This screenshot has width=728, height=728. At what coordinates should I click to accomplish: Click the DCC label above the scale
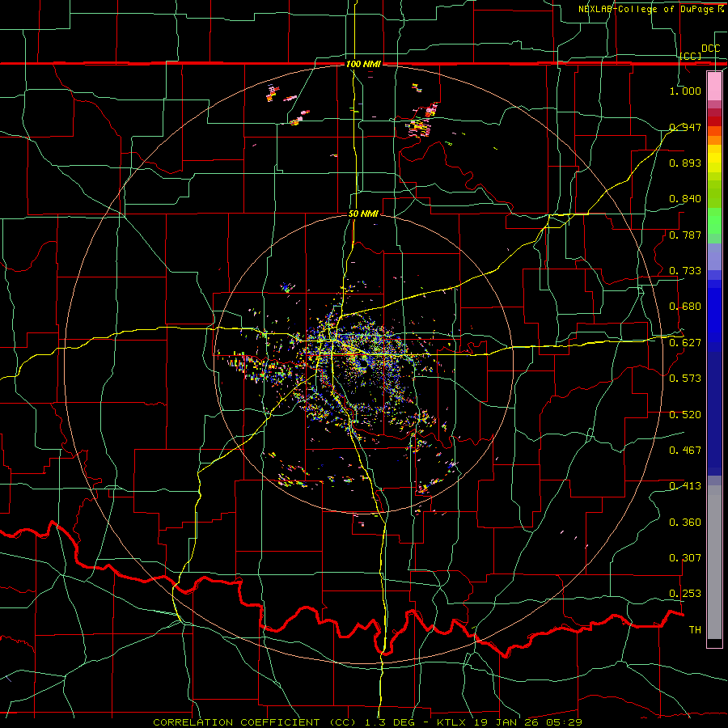coord(710,49)
